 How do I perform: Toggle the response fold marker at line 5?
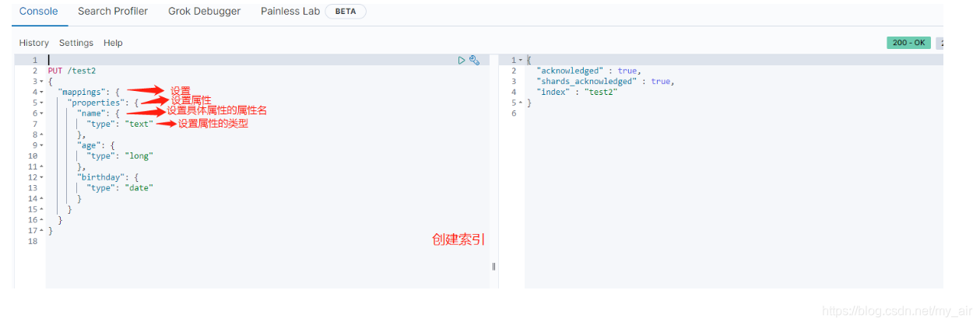coord(521,103)
